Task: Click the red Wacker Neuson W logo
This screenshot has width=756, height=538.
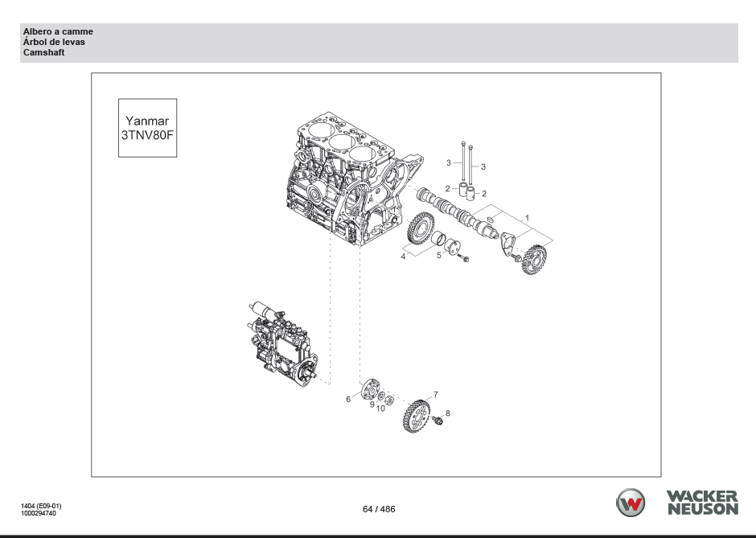Action: coord(631,503)
